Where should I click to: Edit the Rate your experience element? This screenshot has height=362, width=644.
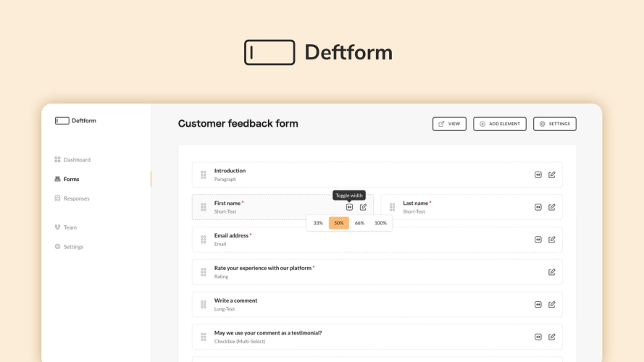click(x=552, y=272)
